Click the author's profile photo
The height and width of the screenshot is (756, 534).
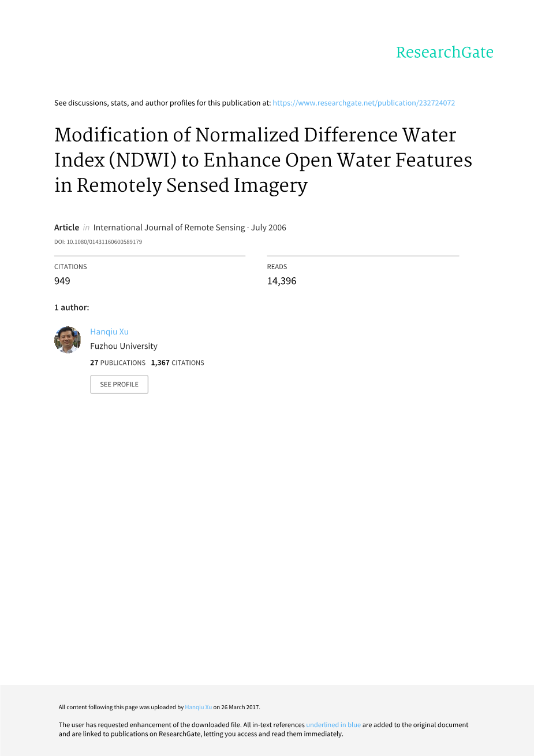68,340
